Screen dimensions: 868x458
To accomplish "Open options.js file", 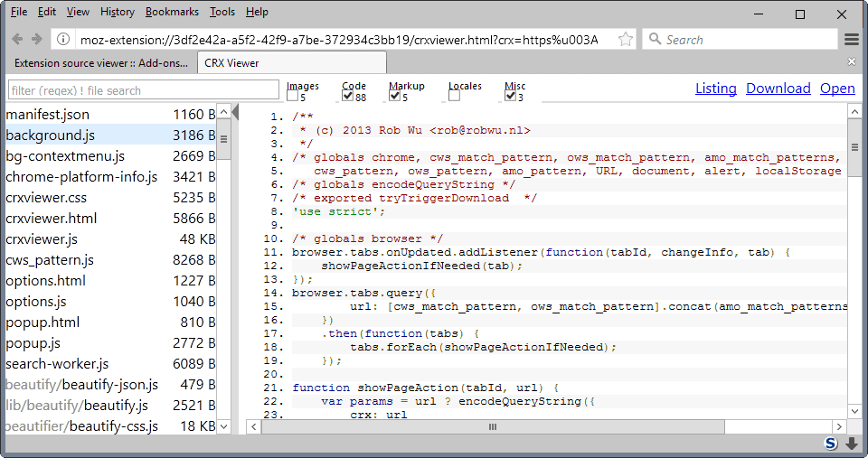I will 110,302.
